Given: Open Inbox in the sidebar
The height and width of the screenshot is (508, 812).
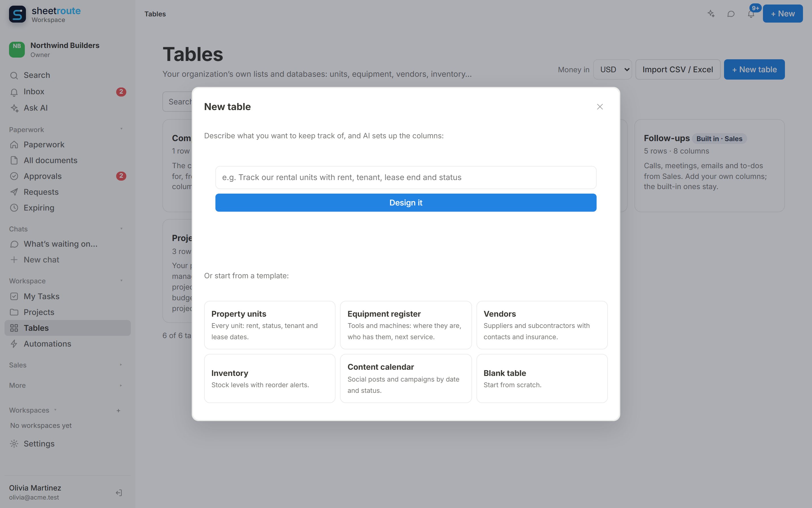Looking at the screenshot, I should point(67,92).
